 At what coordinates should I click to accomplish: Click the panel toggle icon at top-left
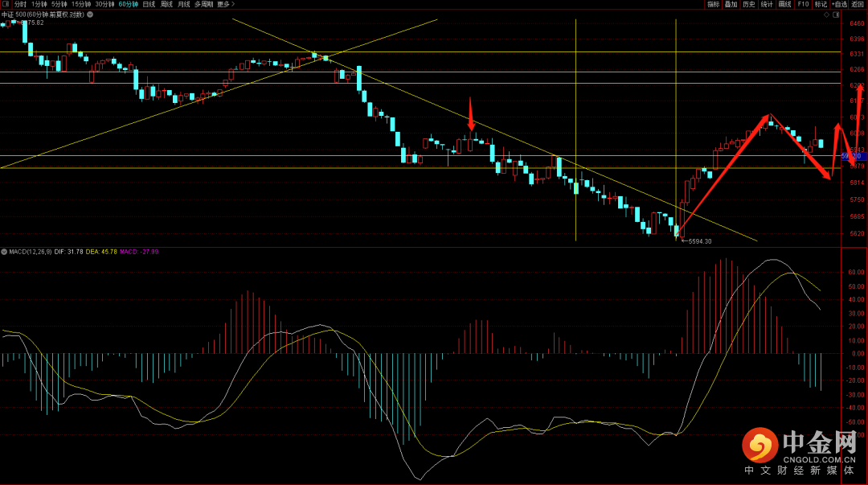6,4
